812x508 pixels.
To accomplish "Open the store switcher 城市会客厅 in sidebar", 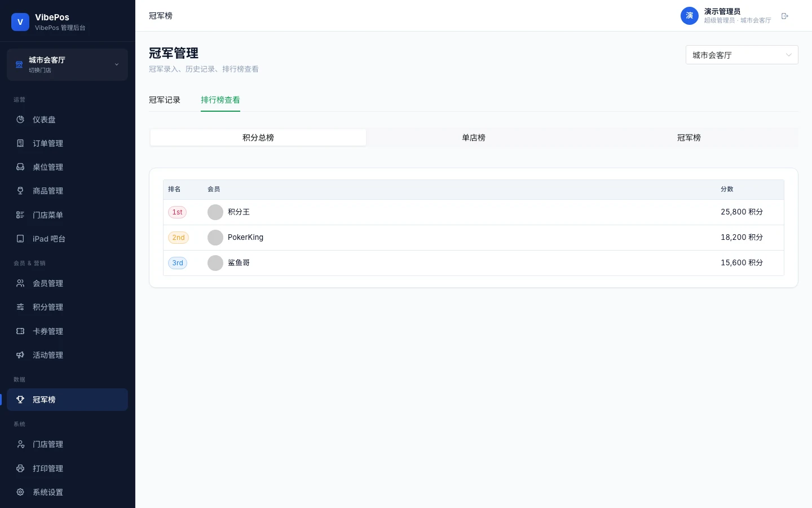I will point(67,64).
